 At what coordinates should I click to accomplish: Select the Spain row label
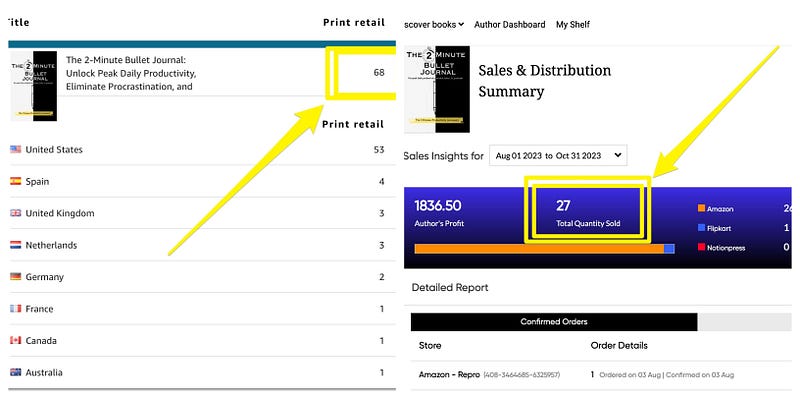37,181
